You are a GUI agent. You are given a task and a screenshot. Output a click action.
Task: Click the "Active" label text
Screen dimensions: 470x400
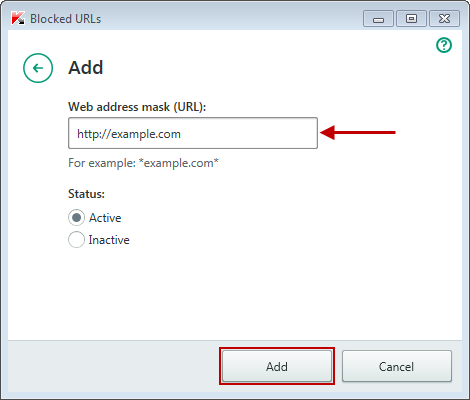coord(105,218)
